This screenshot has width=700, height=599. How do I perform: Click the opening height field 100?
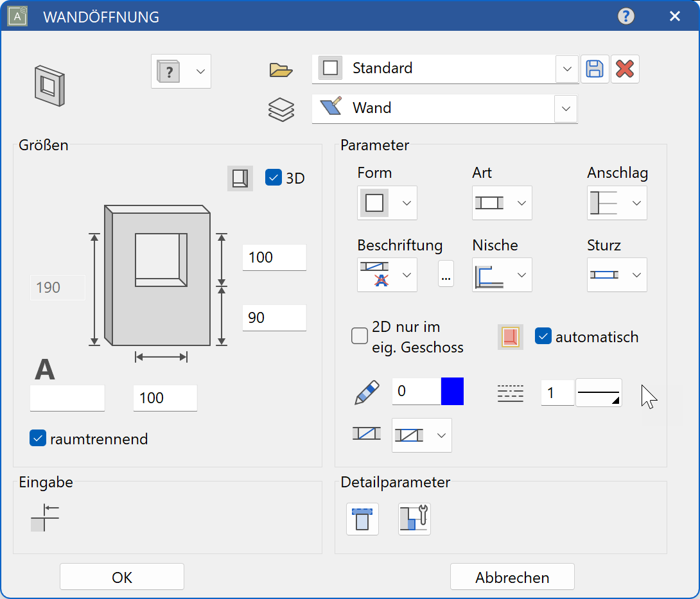click(x=275, y=257)
